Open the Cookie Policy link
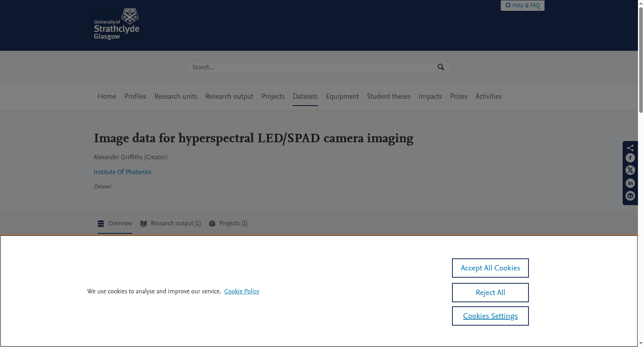This screenshot has width=644, height=347. (x=242, y=291)
